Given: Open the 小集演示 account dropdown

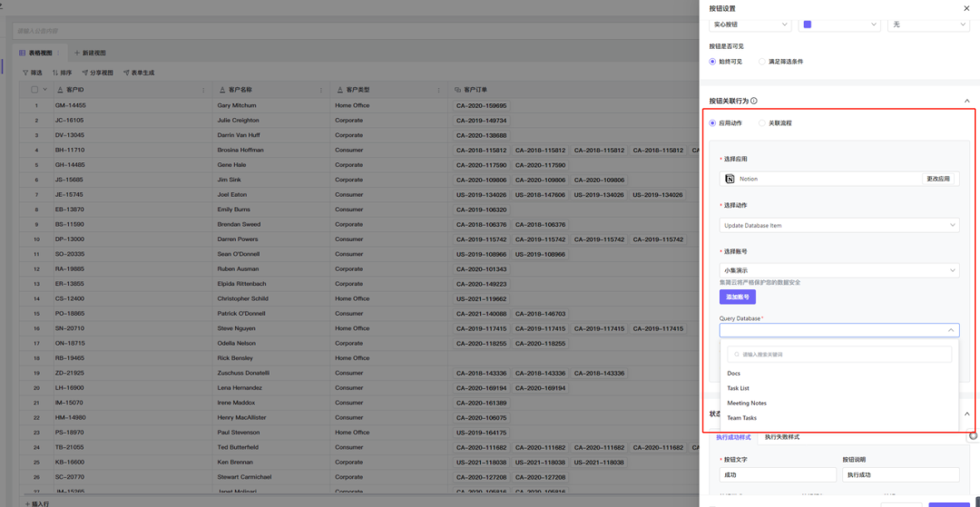Looking at the screenshot, I should click(839, 270).
